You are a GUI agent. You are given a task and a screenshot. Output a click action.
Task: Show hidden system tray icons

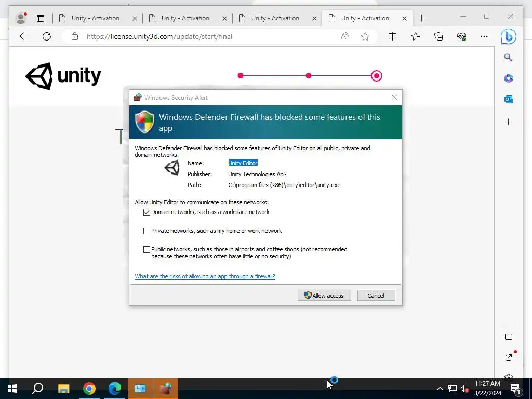click(x=440, y=389)
